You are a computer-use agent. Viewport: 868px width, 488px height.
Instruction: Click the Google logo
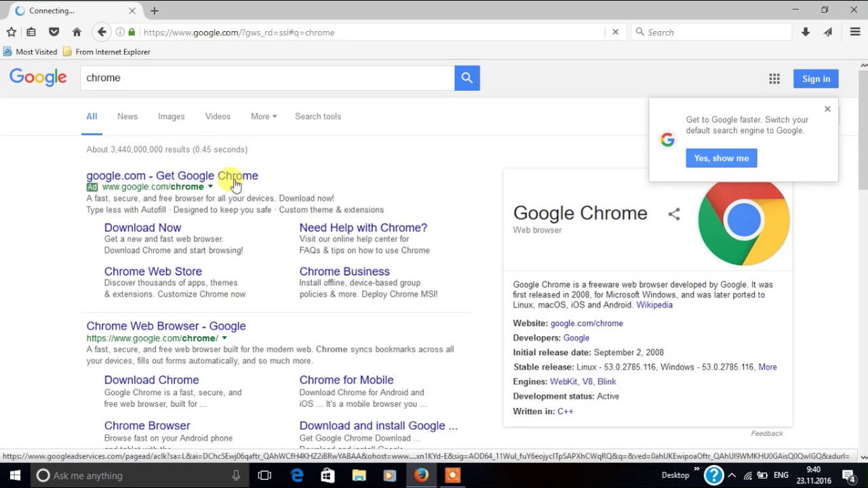tap(38, 77)
